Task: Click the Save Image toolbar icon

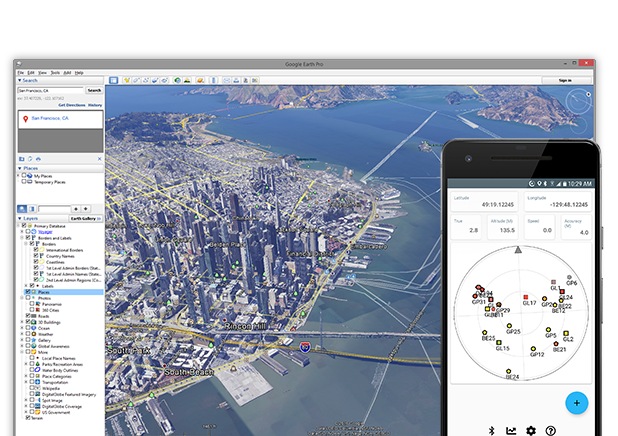Action: [x=246, y=80]
